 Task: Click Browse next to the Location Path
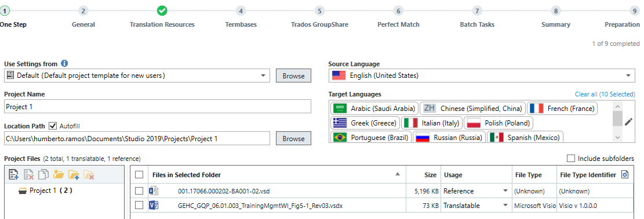pos(293,139)
